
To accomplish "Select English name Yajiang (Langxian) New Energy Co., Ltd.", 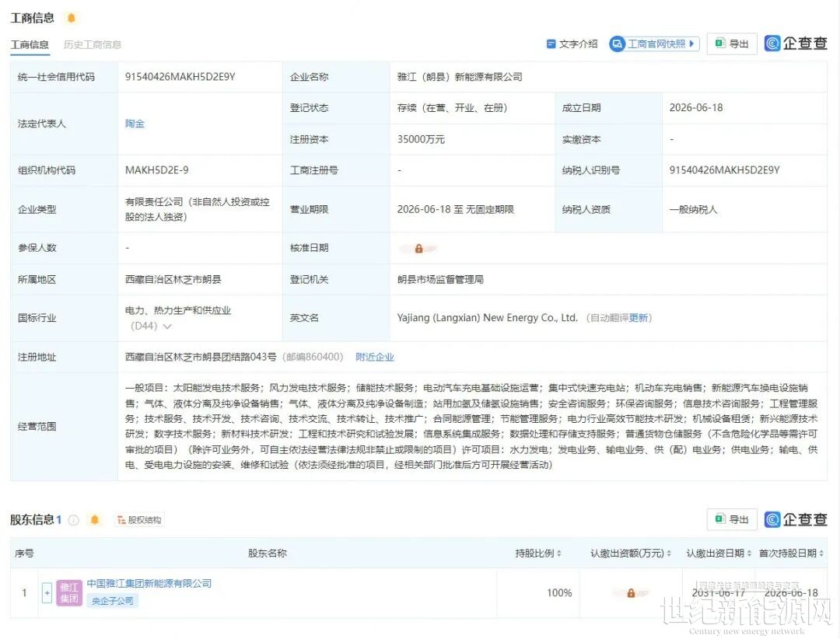I will [x=488, y=318].
